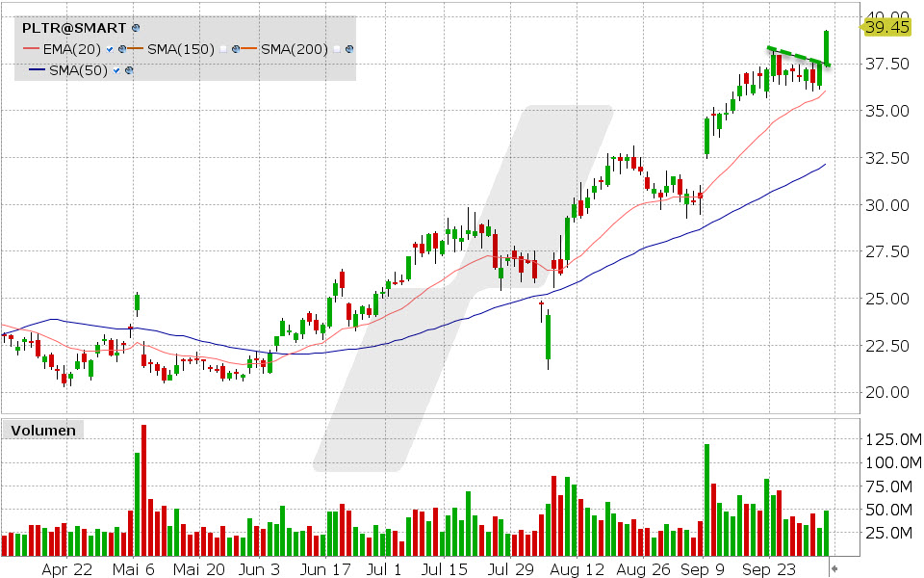This screenshot has width=924, height=578.
Task: Click the Jul 15 date label
Action: pos(445,569)
